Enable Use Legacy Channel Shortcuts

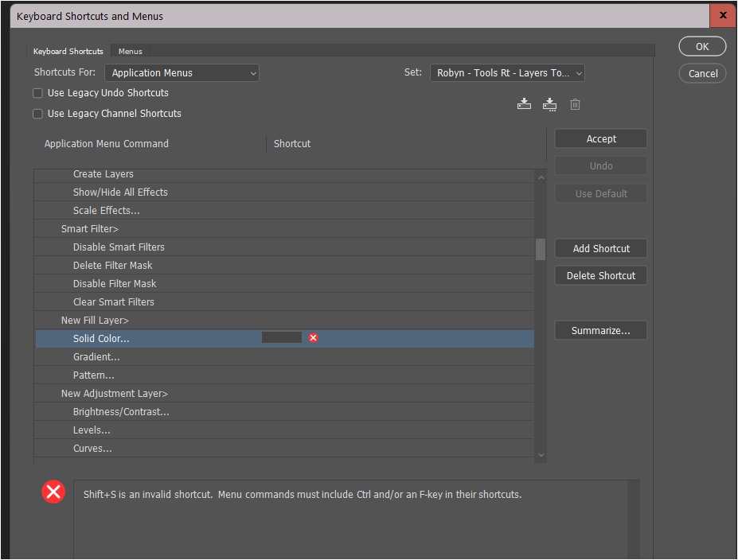tap(37, 113)
